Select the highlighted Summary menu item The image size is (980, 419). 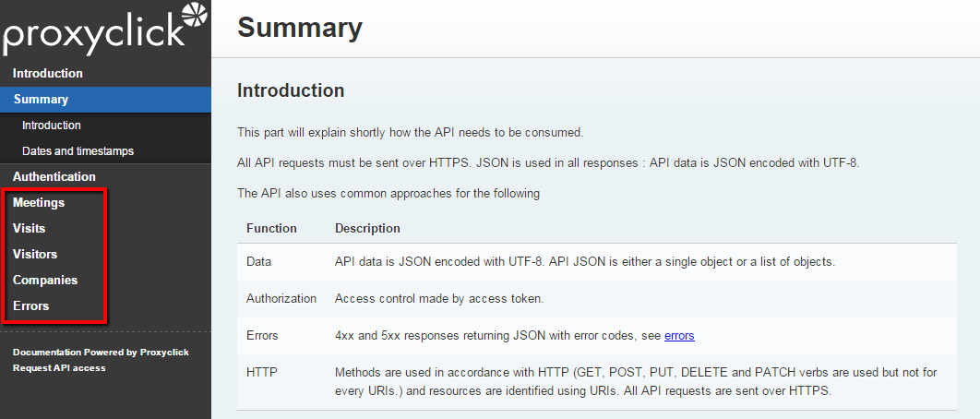41,99
